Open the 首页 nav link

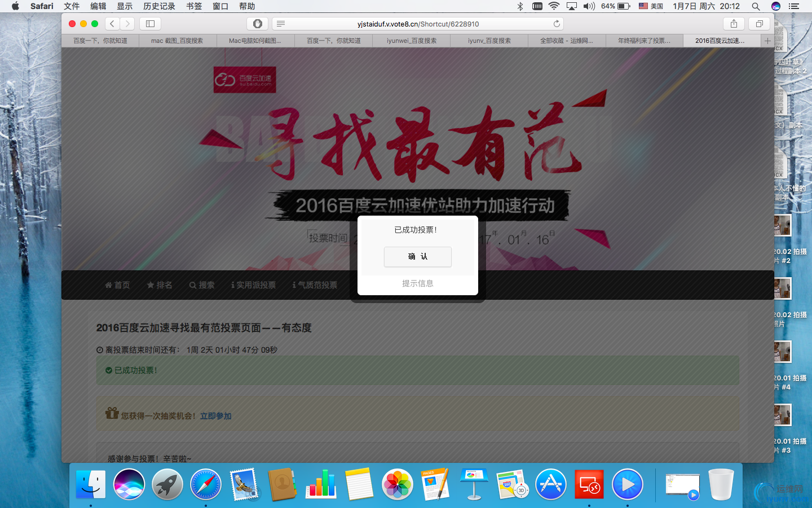point(117,285)
